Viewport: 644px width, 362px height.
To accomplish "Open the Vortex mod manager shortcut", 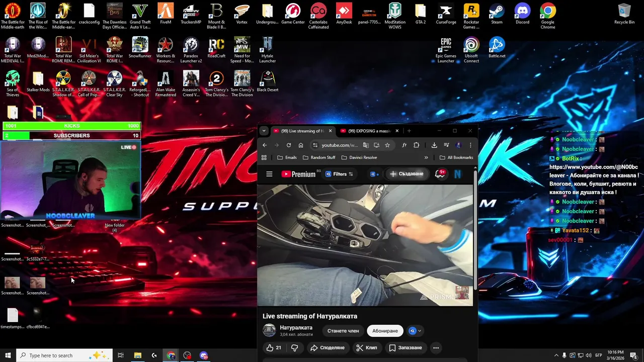I will [242, 14].
